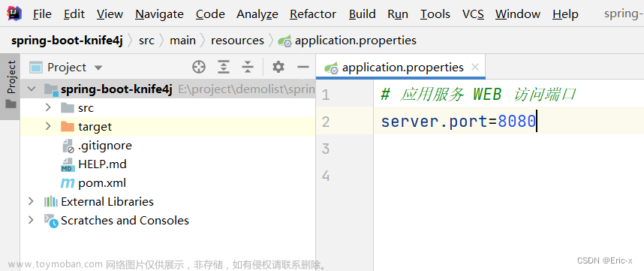Screen dimensions: 644x271
Task: Hide the Project panel with minus icon
Action: [303, 67]
